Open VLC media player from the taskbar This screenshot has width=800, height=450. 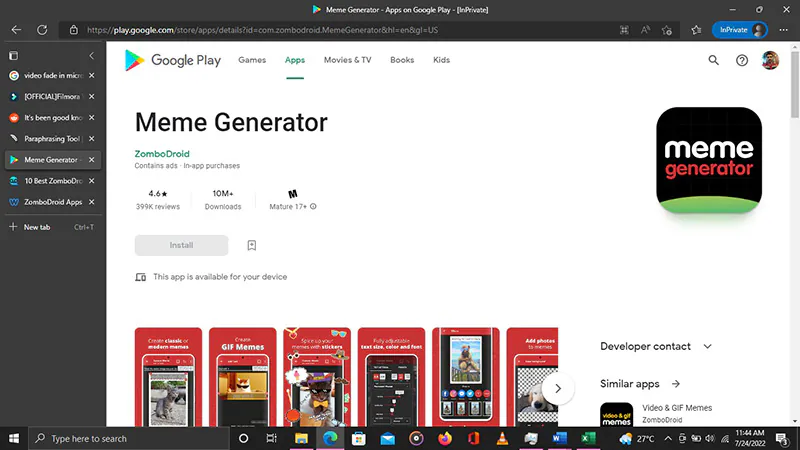click(502, 438)
